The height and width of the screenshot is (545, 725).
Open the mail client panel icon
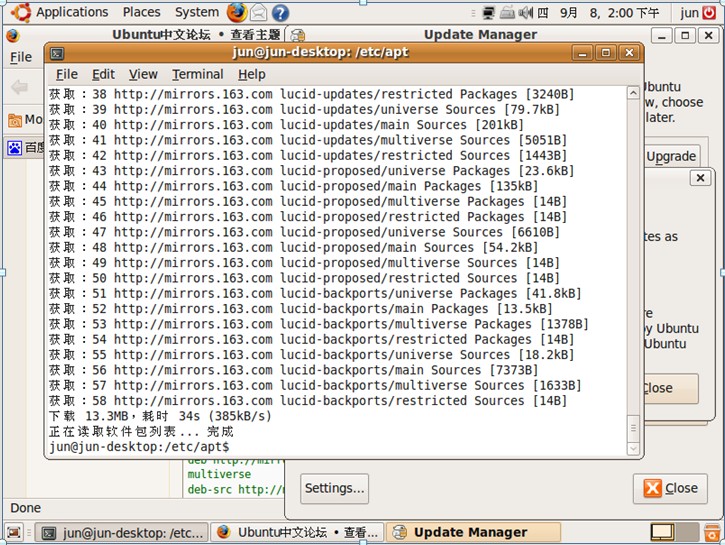[x=259, y=12]
